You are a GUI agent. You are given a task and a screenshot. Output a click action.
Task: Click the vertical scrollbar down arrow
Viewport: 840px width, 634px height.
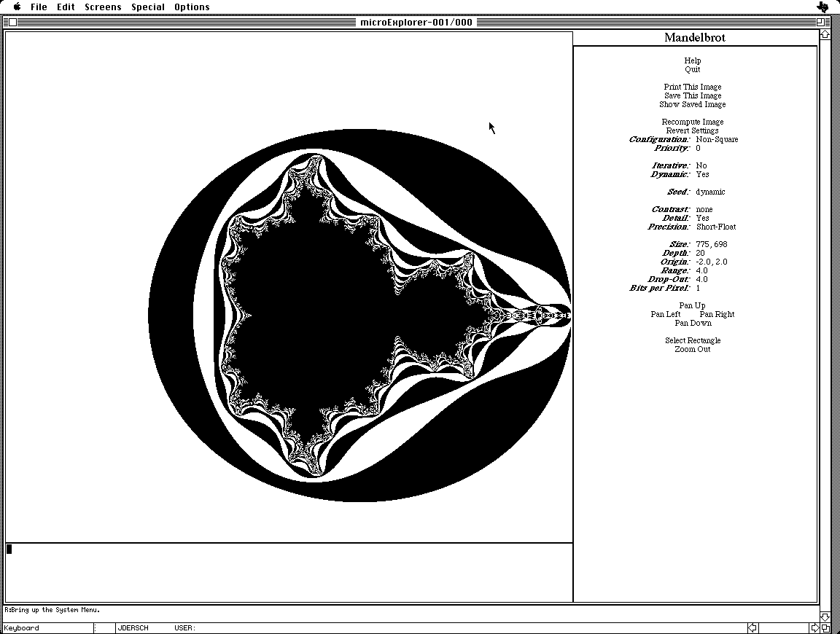[x=824, y=617]
